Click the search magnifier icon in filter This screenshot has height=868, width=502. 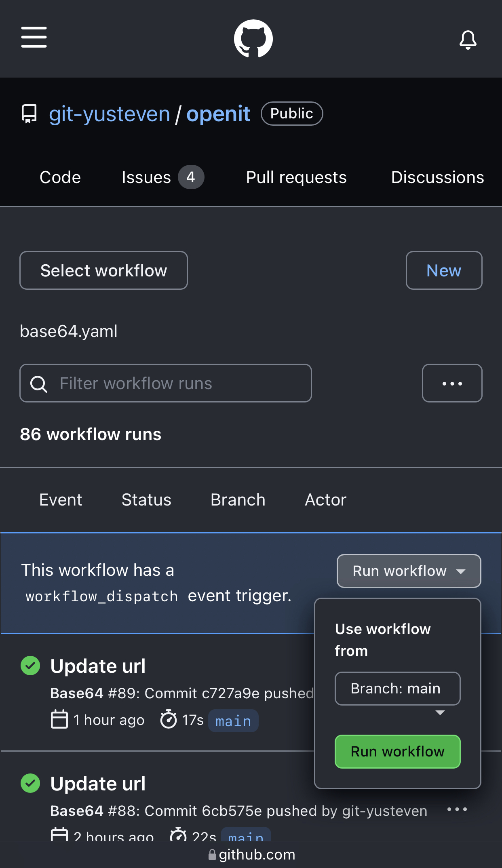(x=39, y=384)
